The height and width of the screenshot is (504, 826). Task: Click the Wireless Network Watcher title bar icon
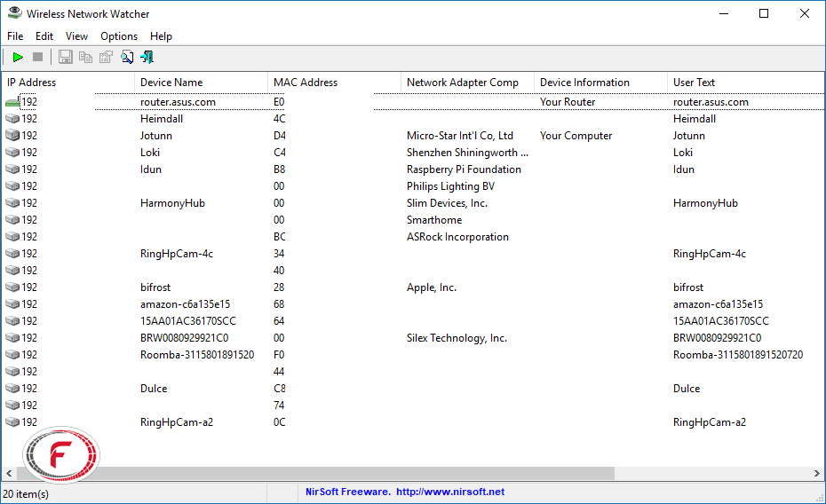pyautogui.click(x=15, y=13)
